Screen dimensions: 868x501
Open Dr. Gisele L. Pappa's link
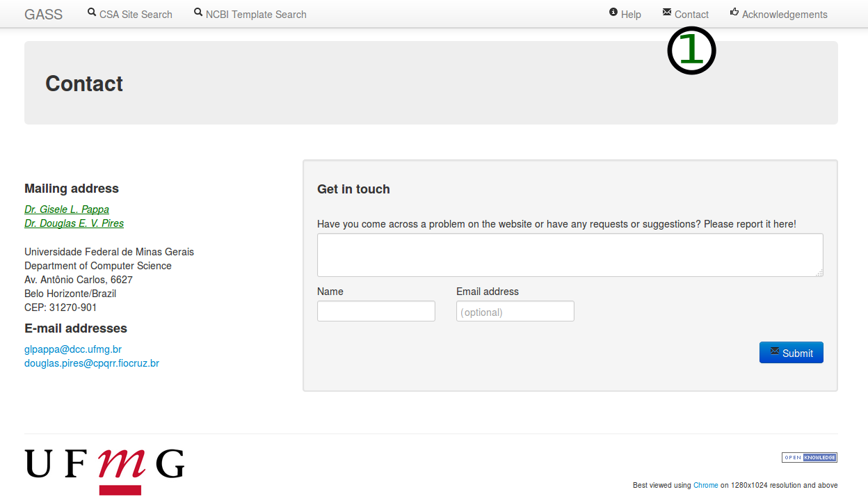pos(67,209)
